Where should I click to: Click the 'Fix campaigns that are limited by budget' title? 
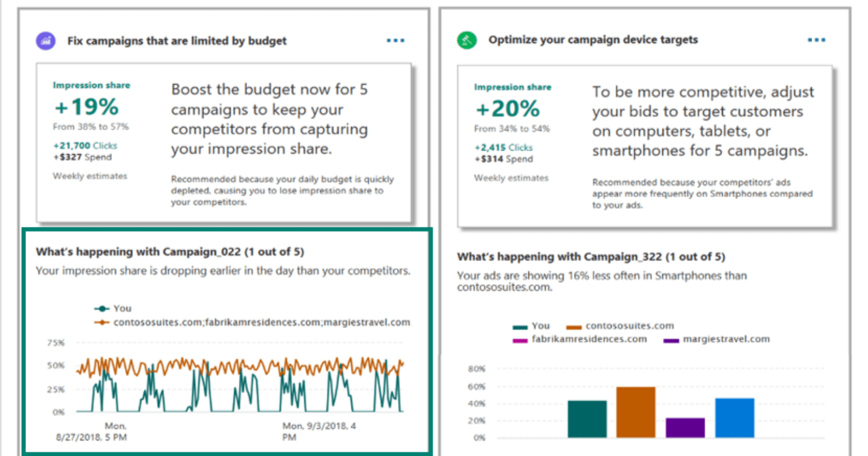(x=177, y=41)
